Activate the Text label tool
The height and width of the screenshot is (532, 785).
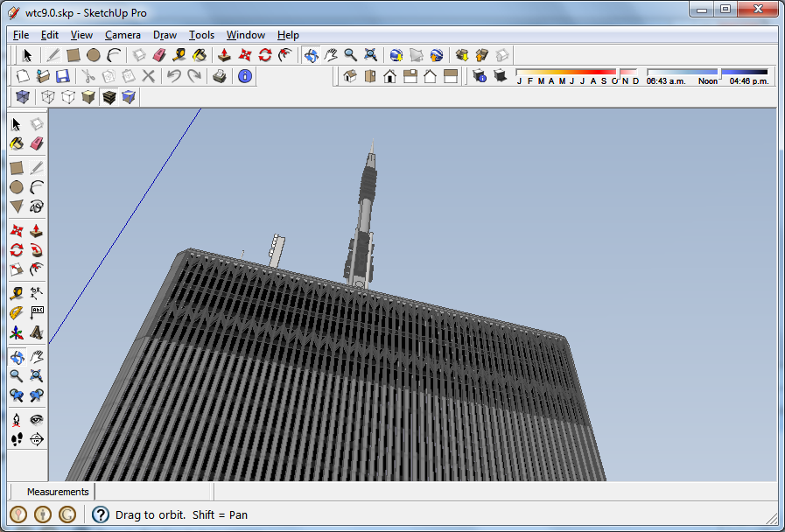coord(37,312)
